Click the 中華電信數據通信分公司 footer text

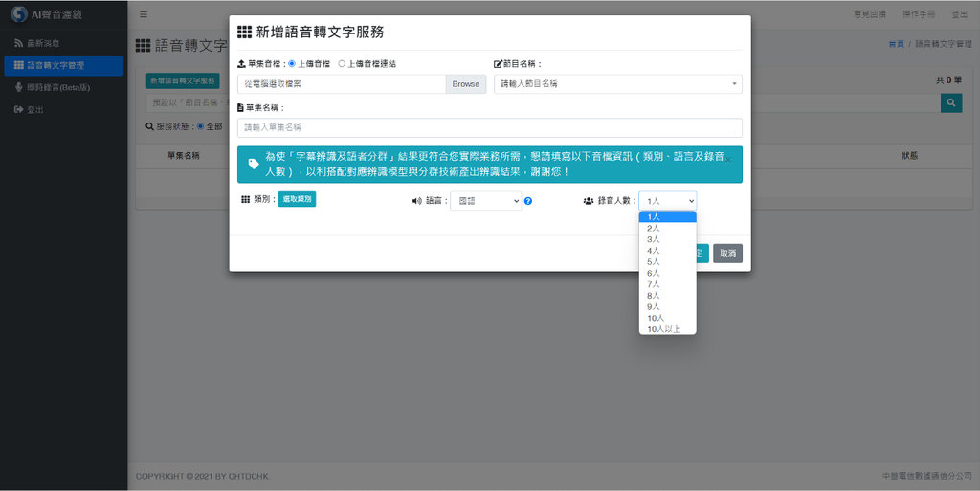coord(926,476)
